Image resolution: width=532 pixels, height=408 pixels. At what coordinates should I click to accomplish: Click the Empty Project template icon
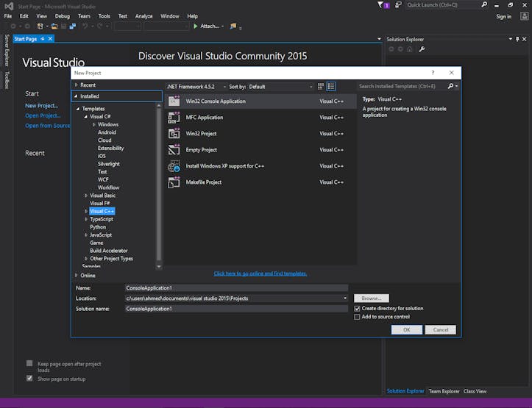[174, 149]
